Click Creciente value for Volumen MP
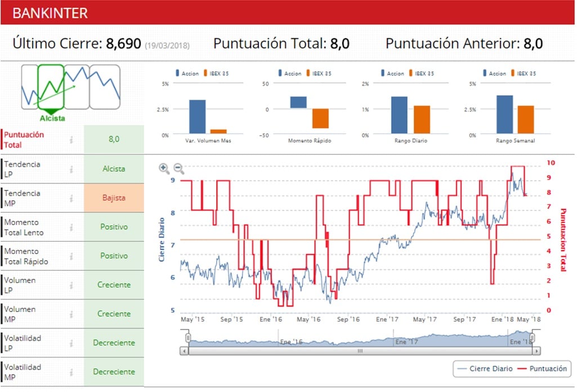Screen dimensions: 581x392 click(x=114, y=313)
